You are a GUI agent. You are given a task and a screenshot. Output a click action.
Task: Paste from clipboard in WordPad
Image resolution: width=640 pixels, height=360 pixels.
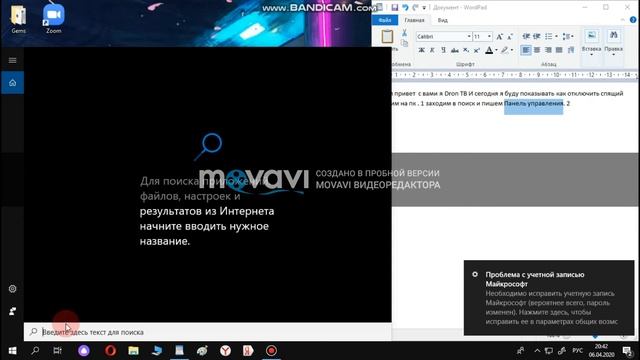[387, 37]
